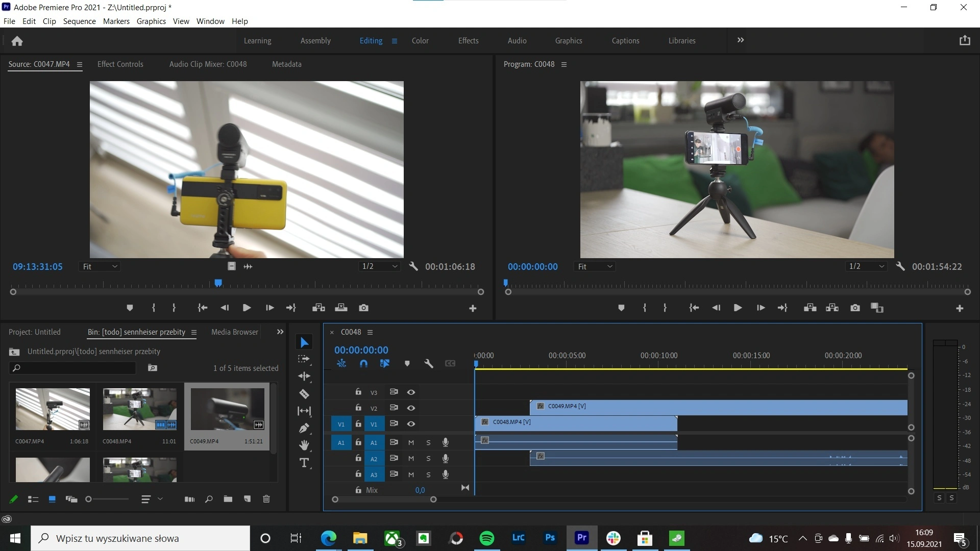The image size is (980, 551).
Task: Add a marker in the timeline header
Action: (407, 363)
